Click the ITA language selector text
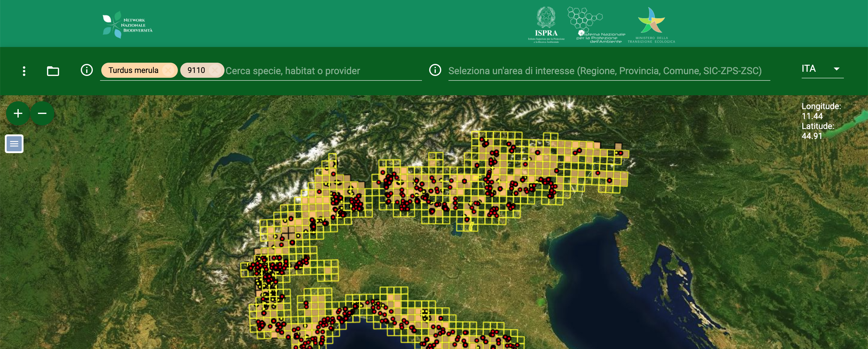 coord(809,69)
